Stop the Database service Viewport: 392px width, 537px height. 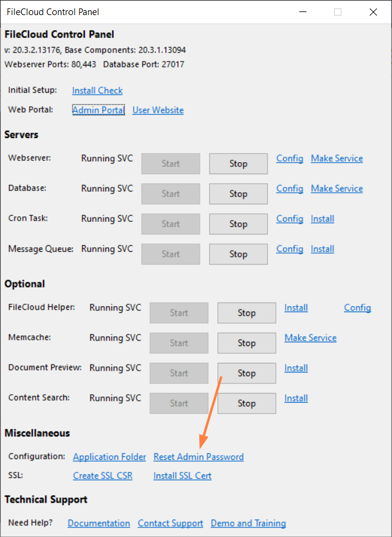tap(238, 193)
